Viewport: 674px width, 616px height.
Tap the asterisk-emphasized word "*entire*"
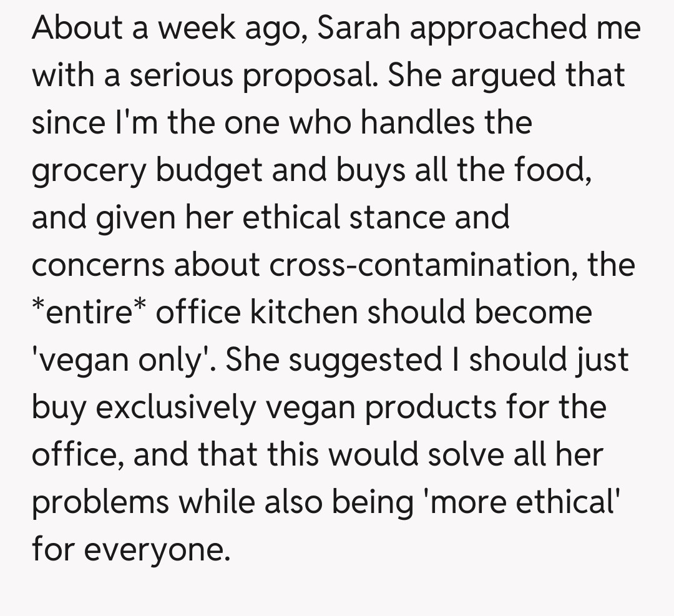coord(87,312)
